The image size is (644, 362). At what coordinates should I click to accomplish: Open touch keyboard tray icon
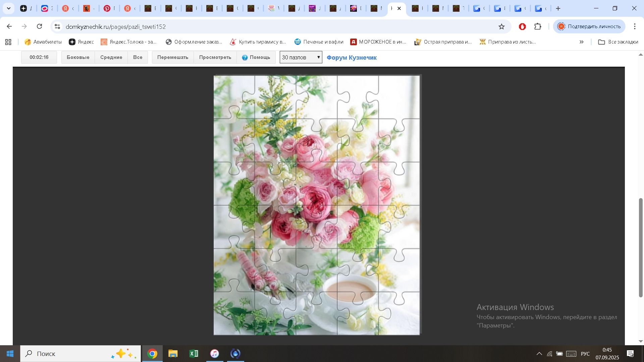pos(571,354)
